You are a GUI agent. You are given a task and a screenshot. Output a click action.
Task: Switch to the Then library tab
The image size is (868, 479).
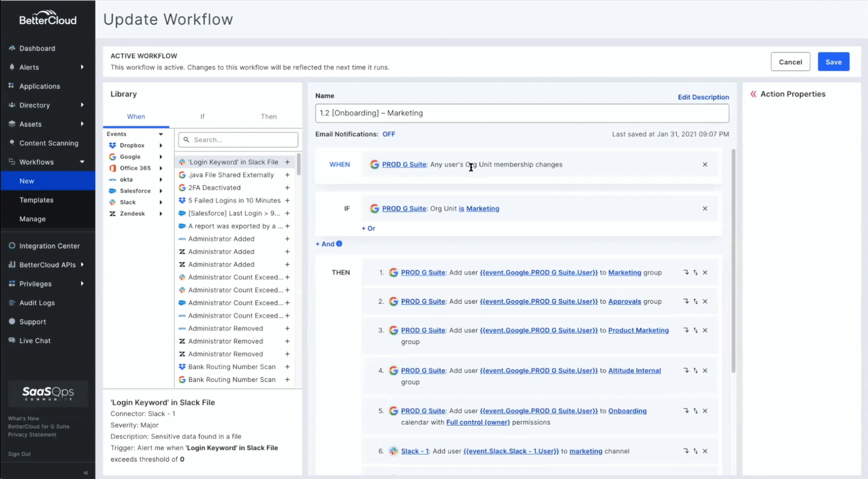click(x=269, y=117)
